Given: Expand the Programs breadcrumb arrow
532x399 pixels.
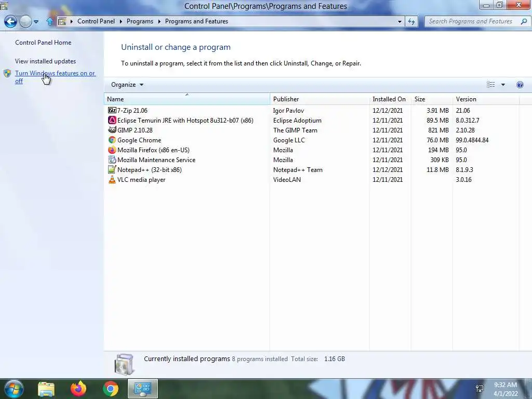Looking at the screenshot, I should tap(159, 21).
